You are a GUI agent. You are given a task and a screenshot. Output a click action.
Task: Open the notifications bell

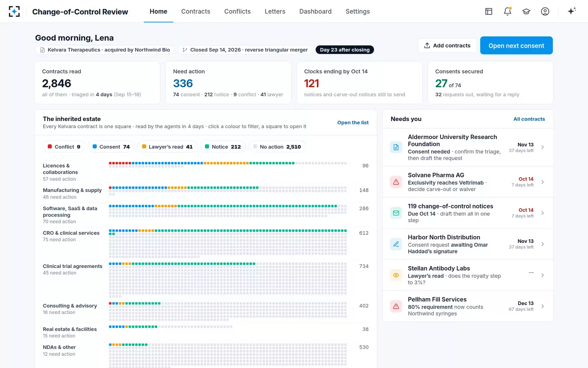[508, 11]
